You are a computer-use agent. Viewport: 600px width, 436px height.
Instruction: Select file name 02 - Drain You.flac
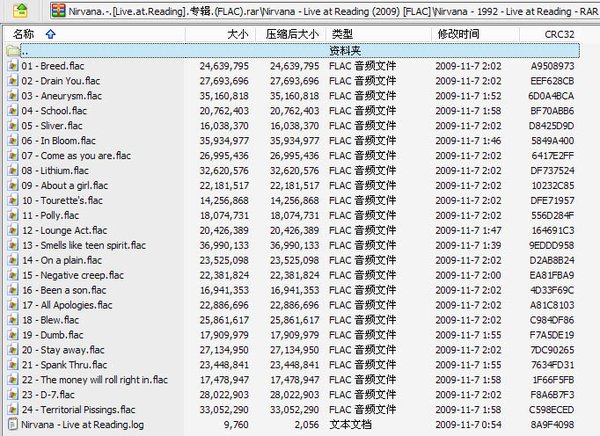[61, 81]
